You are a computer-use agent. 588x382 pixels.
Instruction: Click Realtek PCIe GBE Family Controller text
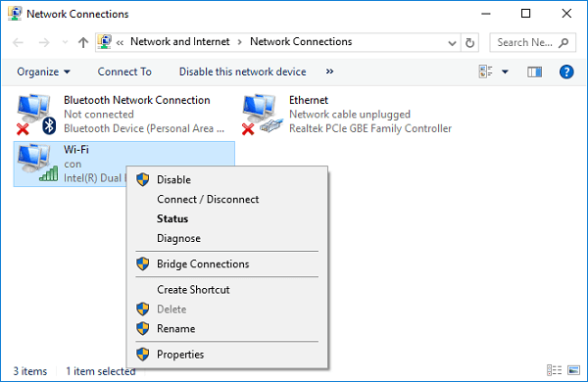(370, 128)
